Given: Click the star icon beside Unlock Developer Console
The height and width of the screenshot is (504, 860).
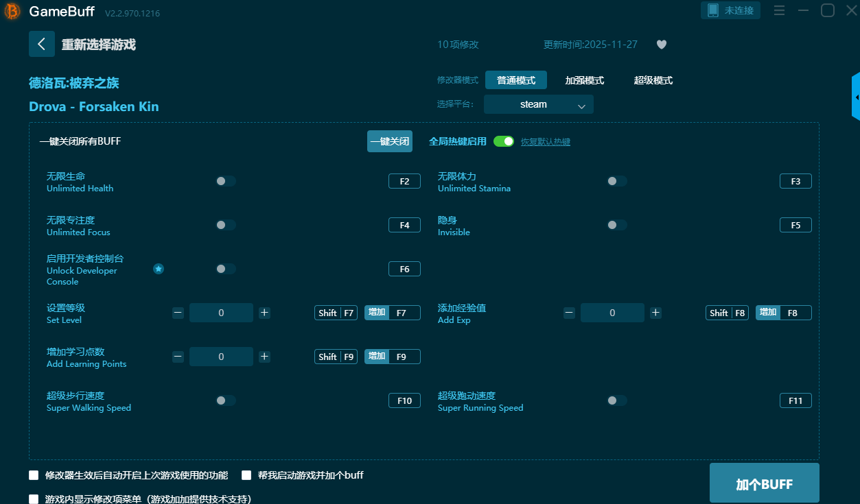Looking at the screenshot, I should [159, 269].
